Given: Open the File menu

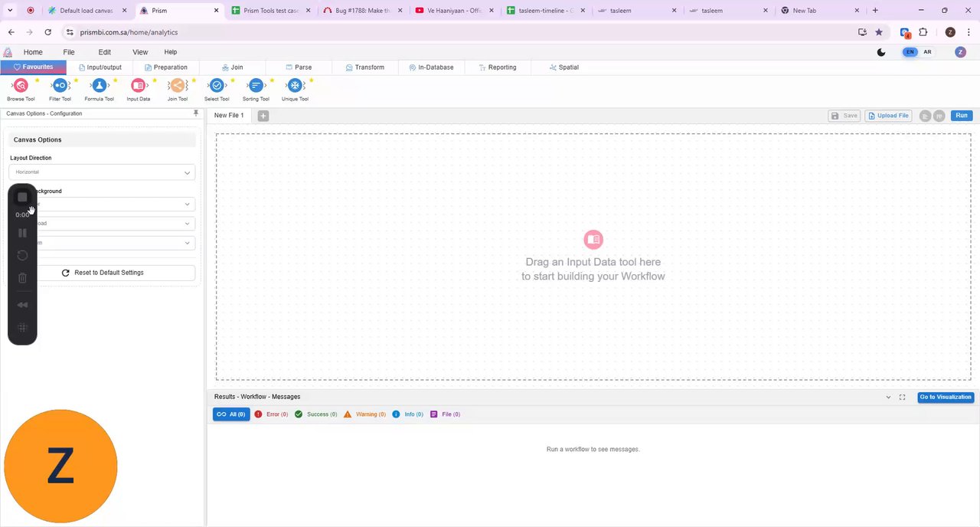Looking at the screenshot, I should [69, 52].
